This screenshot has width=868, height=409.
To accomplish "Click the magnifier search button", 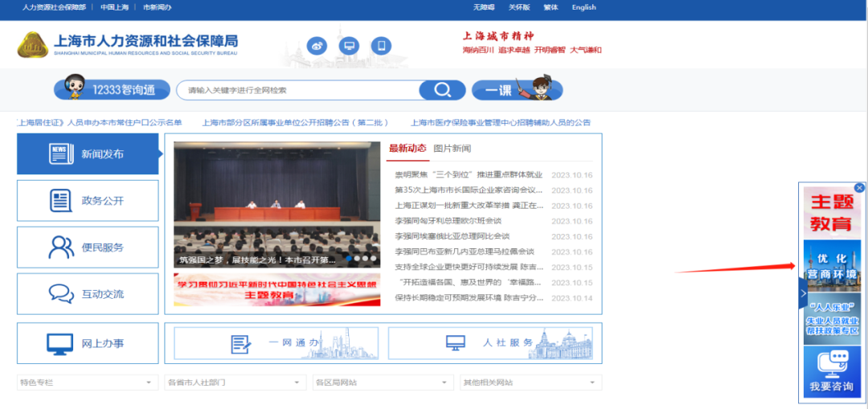I will [442, 90].
